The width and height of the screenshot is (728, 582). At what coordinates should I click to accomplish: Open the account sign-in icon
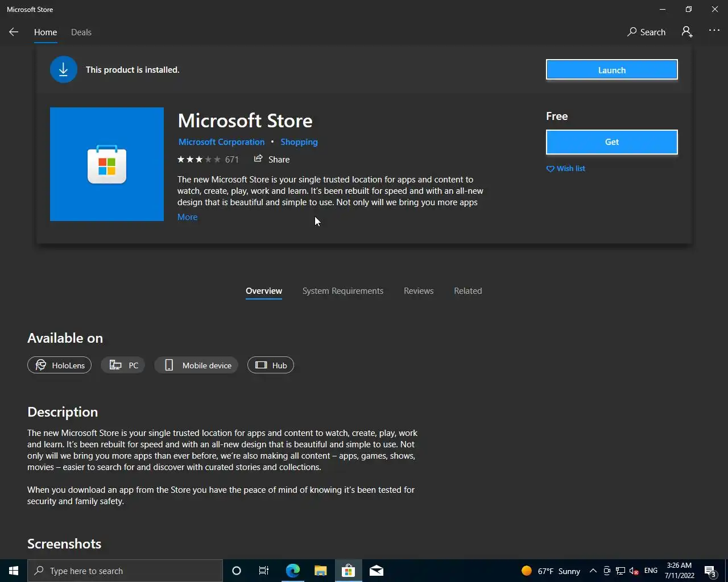click(x=687, y=32)
